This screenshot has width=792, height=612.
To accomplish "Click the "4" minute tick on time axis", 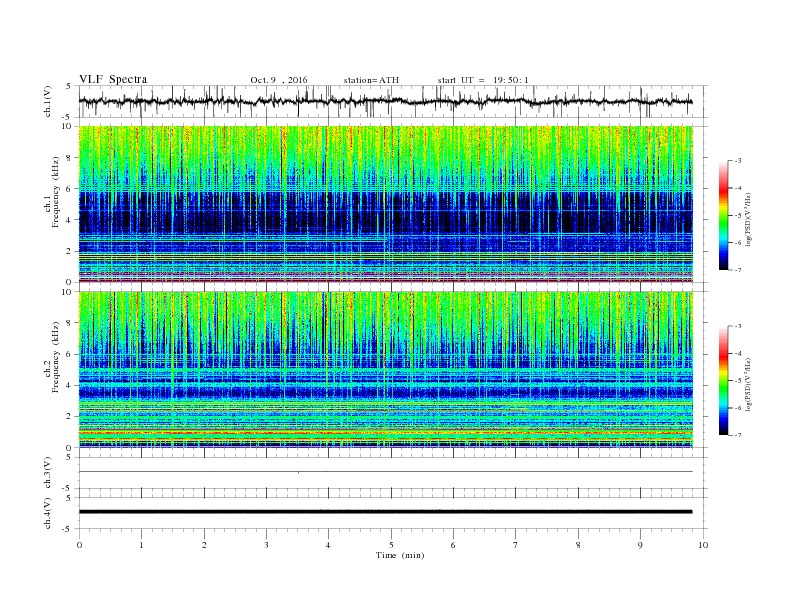I will 328,545.
